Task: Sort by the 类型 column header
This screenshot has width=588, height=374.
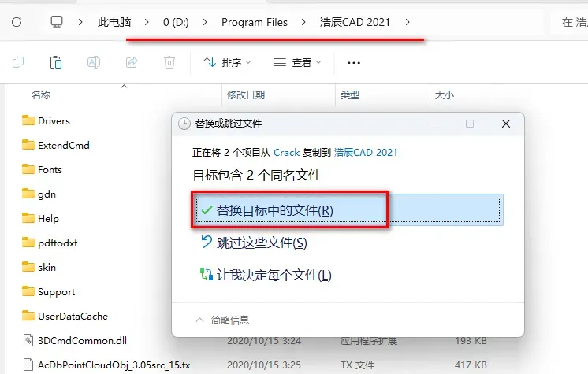Action: pos(349,94)
